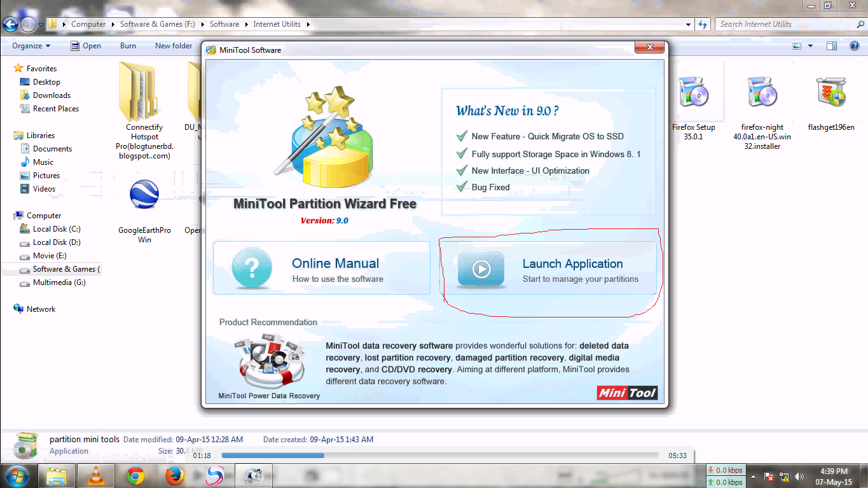The width and height of the screenshot is (868, 488).
Task: Open the Windows Start menu
Action: pos(17,476)
